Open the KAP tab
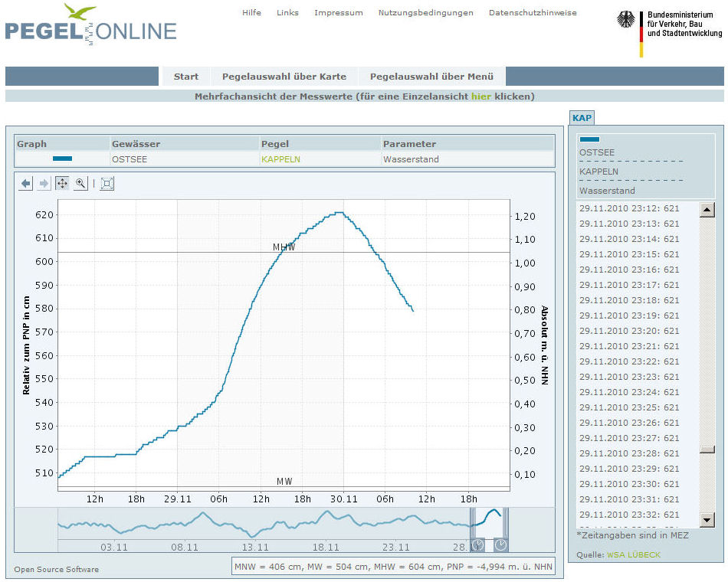The height and width of the screenshot is (582, 728). pos(582,117)
